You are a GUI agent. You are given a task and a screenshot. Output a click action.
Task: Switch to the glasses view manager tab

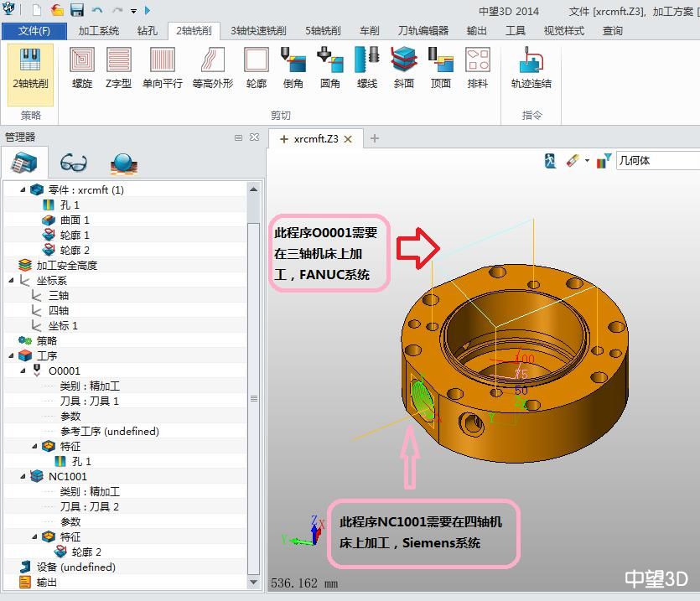pos(74,163)
